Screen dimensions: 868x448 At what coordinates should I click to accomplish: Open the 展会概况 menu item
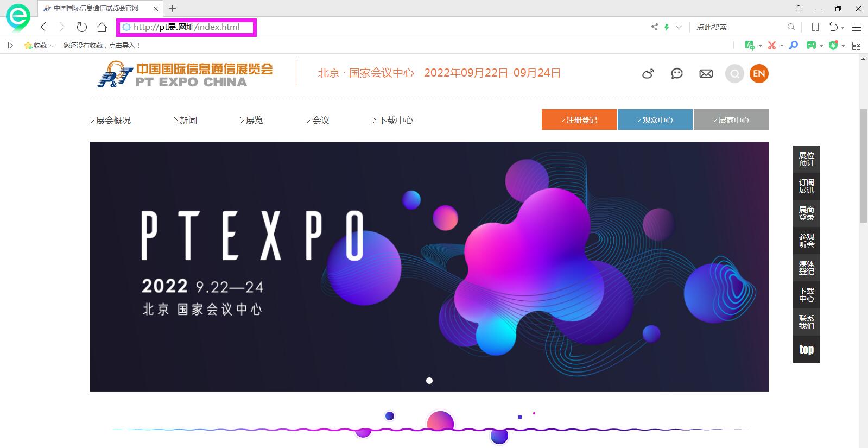click(x=111, y=121)
